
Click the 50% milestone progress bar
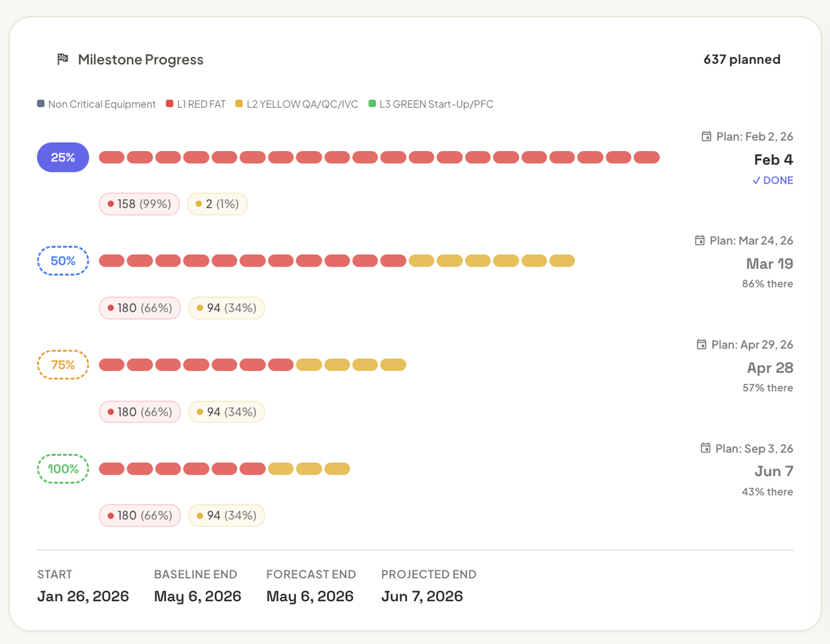(x=337, y=261)
